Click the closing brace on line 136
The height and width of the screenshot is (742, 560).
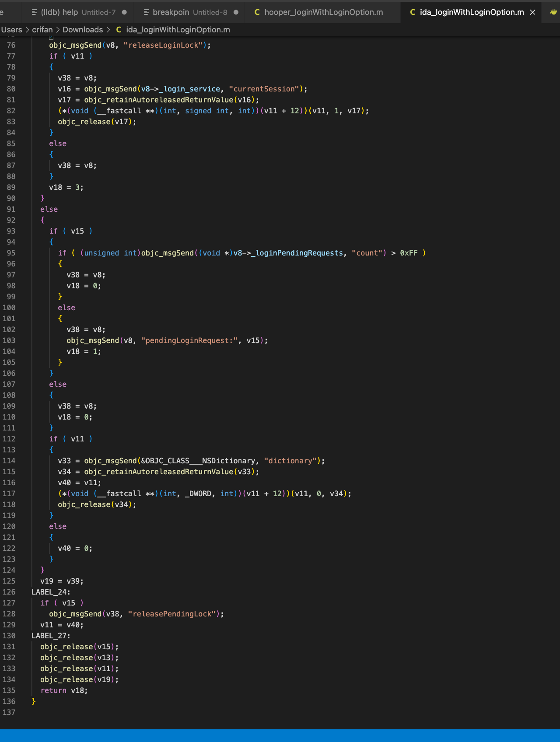coord(34,701)
